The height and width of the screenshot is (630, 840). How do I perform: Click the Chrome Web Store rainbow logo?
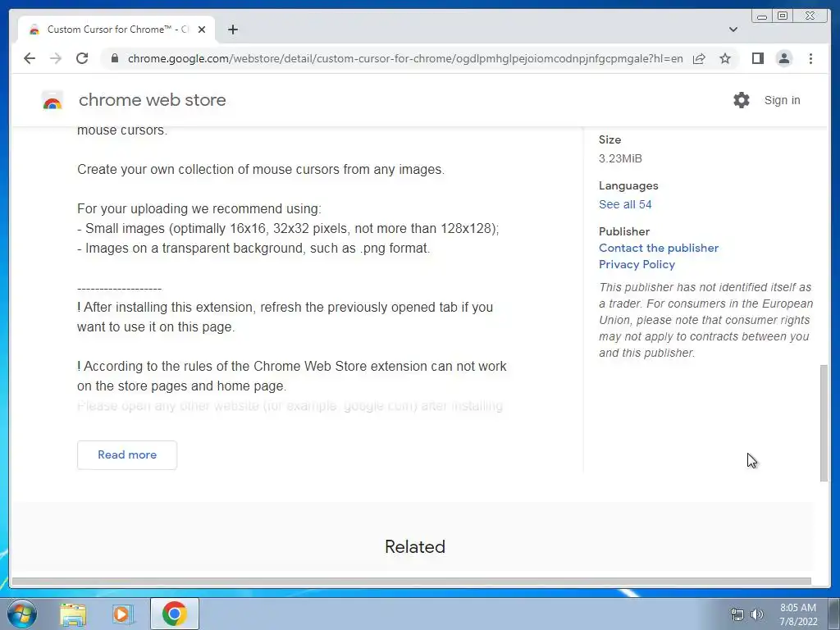click(x=52, y=100)
